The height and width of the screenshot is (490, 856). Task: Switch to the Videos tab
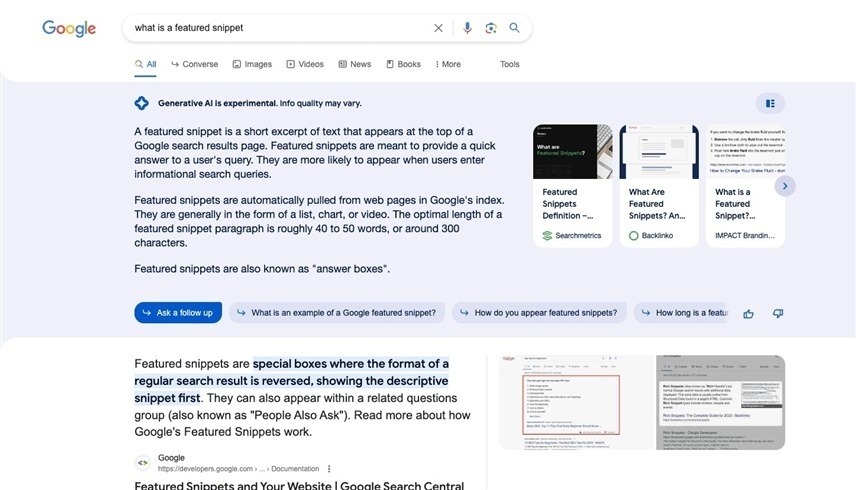[x=305, y=64]
